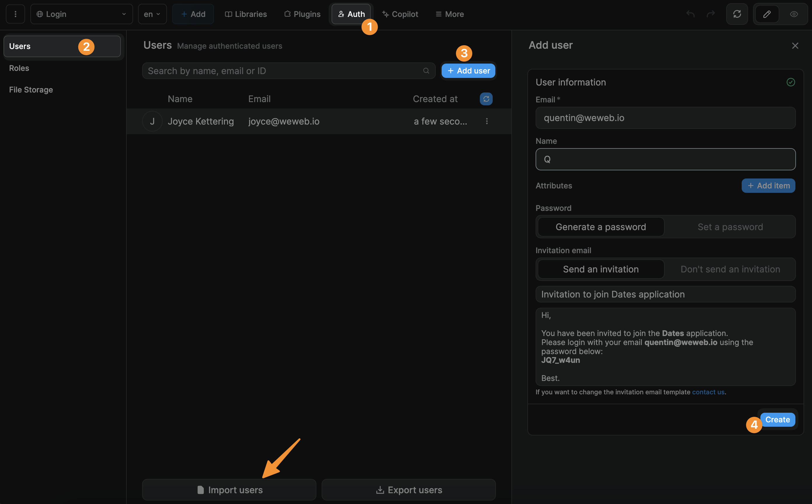The height and width of the screenshot is (504, 812).
Task: Switch to preview mode eye icon
Action: point(794,14)
